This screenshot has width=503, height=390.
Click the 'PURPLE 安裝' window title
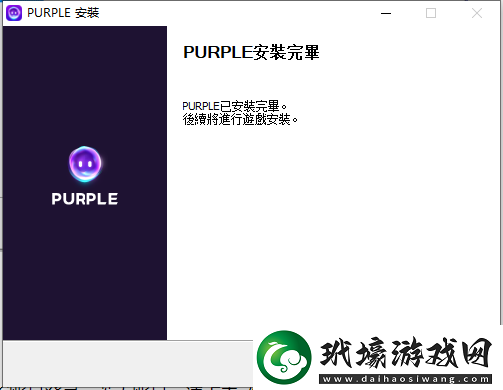coord(63,13)
